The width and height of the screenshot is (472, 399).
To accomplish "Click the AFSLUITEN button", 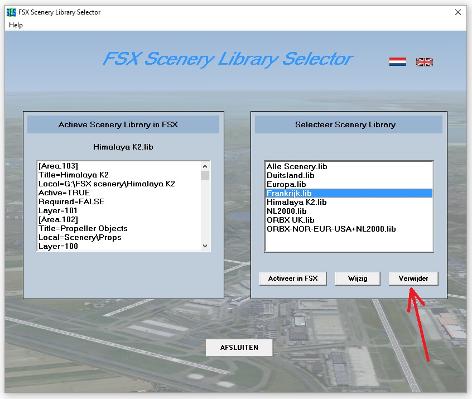I will point(239,347).
